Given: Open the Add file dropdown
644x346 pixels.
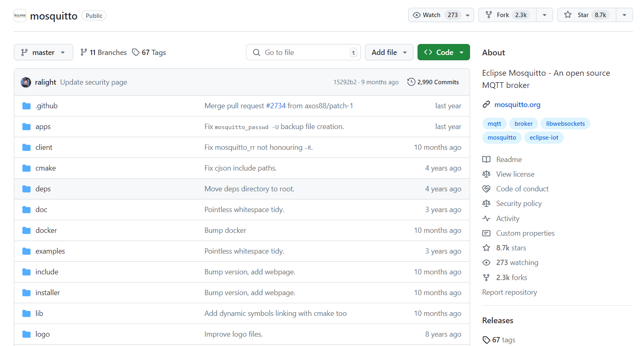Looking at the screenshot, I should (389, 52).
